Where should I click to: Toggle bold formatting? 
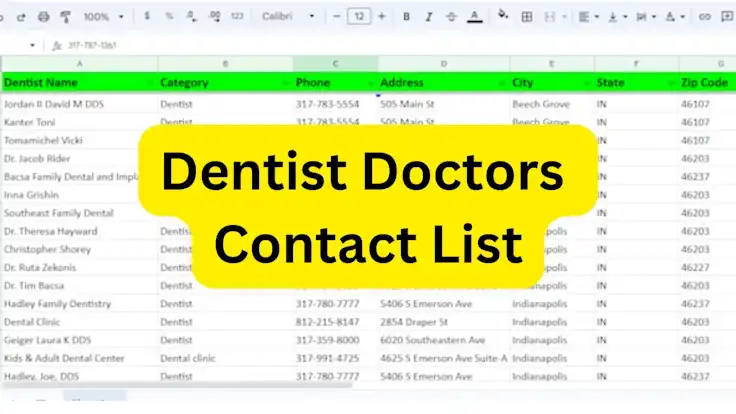[x=406, y=17]
